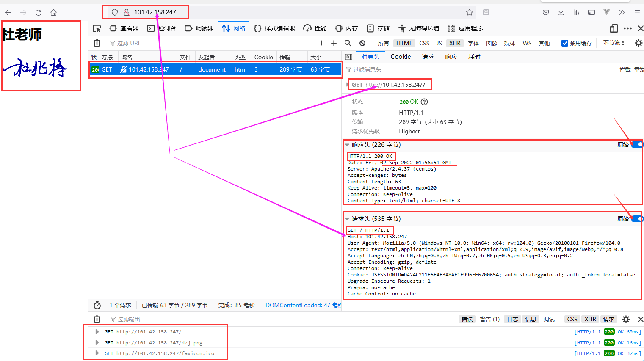The height and width of the screenshot is (361, 644).
Task: Collapse the 响应头 section
Action: [x=347, y=145]
